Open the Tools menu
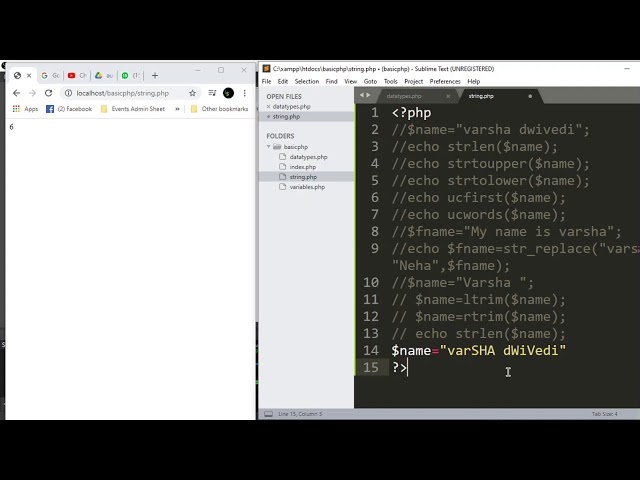This screenshot has width=640, height=480. (391, 81)
